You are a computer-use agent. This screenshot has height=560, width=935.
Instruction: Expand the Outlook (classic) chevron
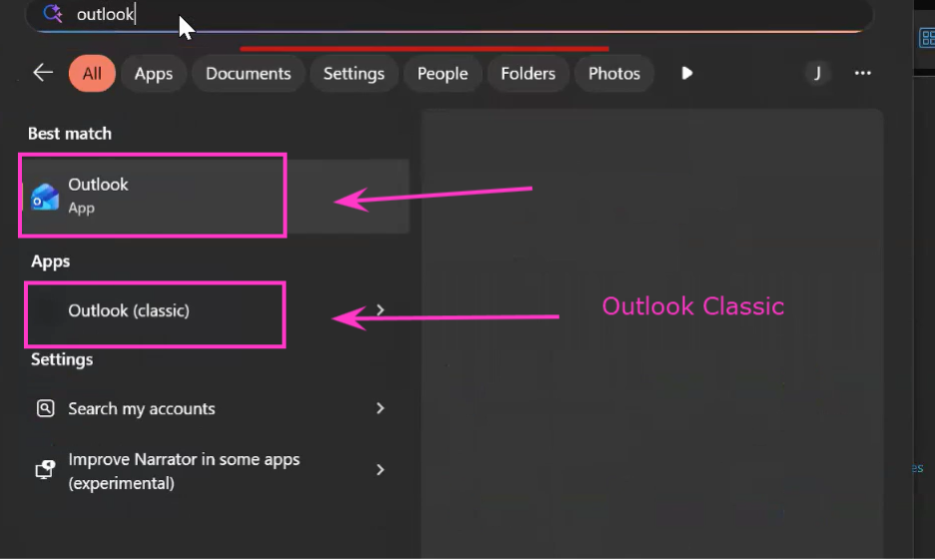pyautogui.click(x=381, y=309)
